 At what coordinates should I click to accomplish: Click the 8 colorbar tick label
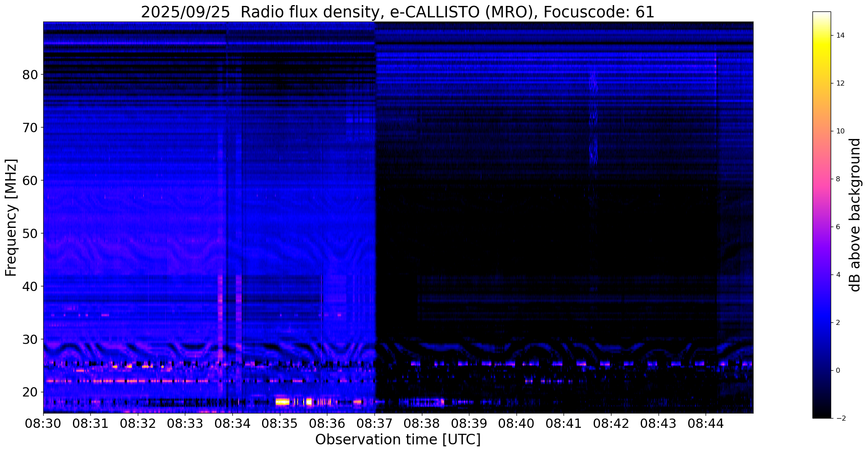click(x=837, y=179)
